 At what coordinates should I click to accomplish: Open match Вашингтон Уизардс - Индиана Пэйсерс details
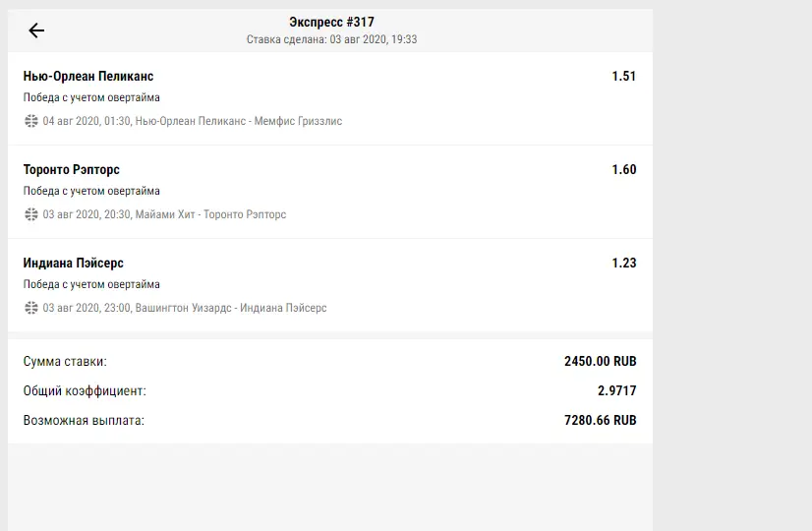[231, 308]
